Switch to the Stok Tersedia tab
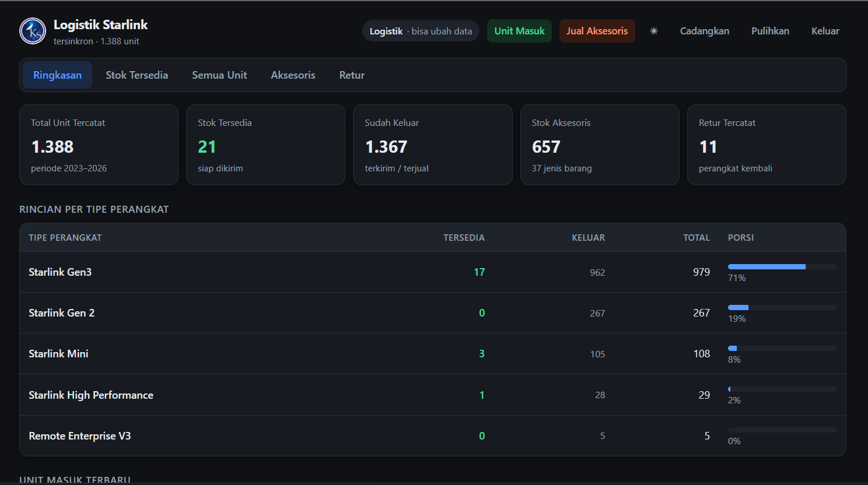 pos(136,75)
